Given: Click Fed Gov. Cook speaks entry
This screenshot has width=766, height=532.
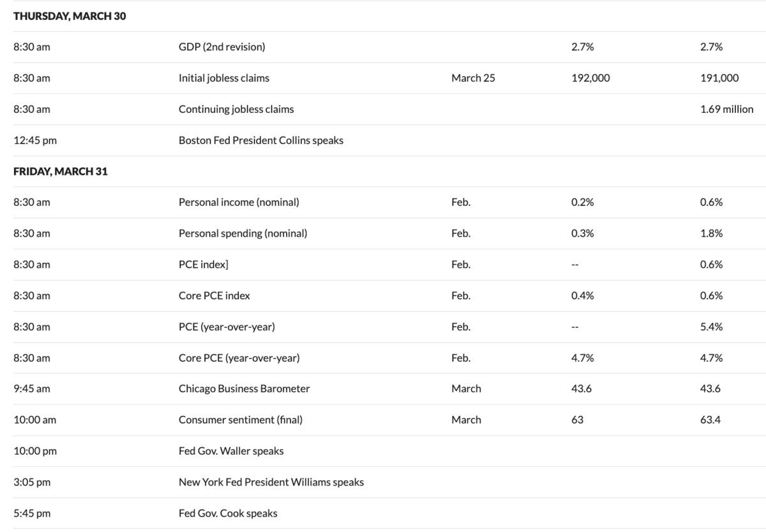Looking at the screenshot, I should (228, 513).
